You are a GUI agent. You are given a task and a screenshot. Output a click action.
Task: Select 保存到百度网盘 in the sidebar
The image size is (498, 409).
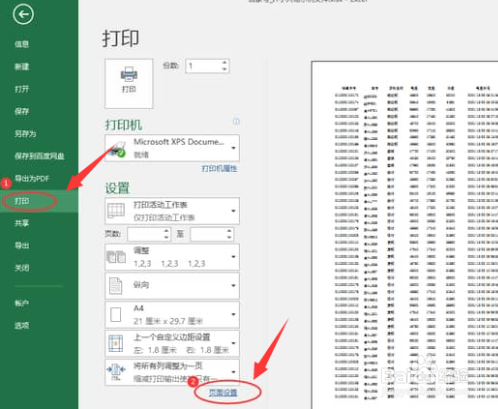(x=39, y=156)
